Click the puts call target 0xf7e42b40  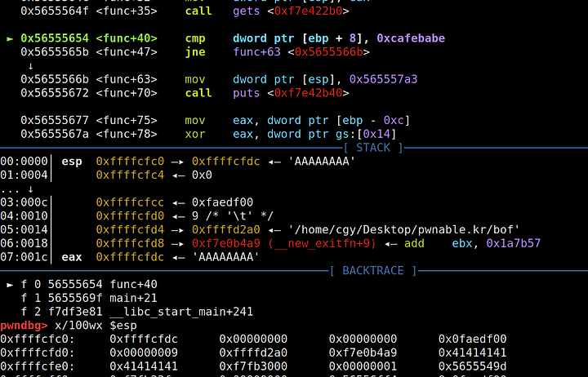[x=308, y=93]
